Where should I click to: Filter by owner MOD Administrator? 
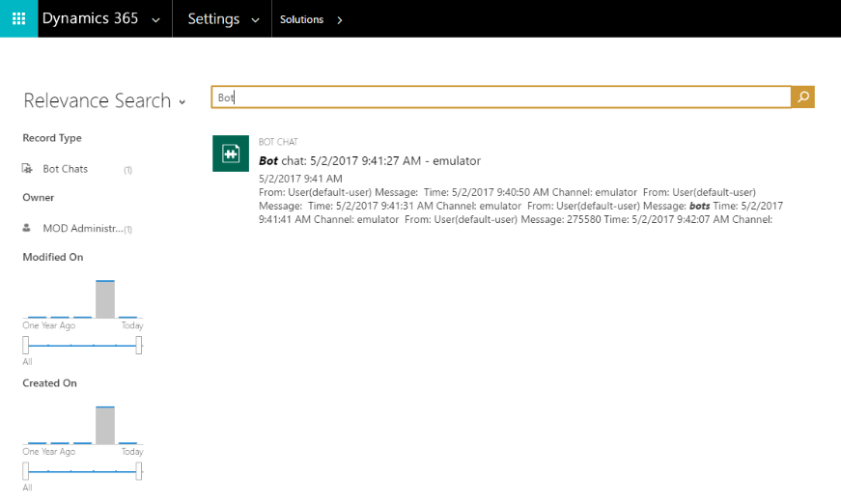83,229
